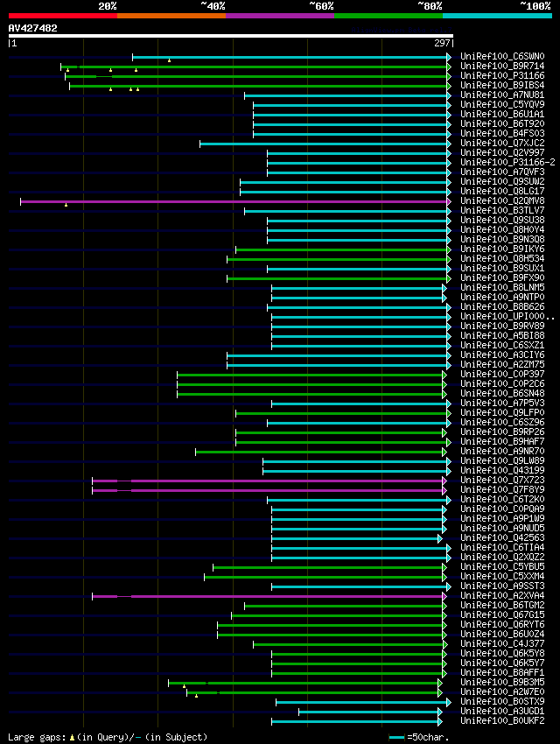Click the cyan alignment bar for Q7XJC2
Screen dimensions: 560x744
click(325, 144)
